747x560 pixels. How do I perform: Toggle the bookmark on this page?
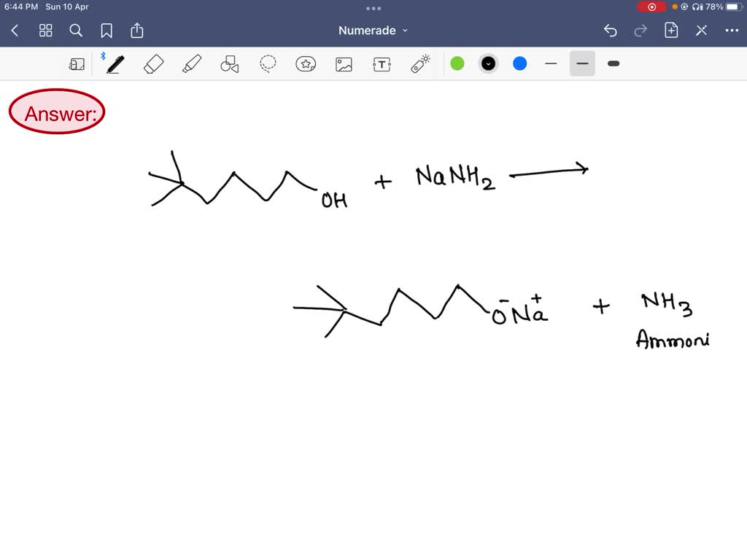coord(107,31)
